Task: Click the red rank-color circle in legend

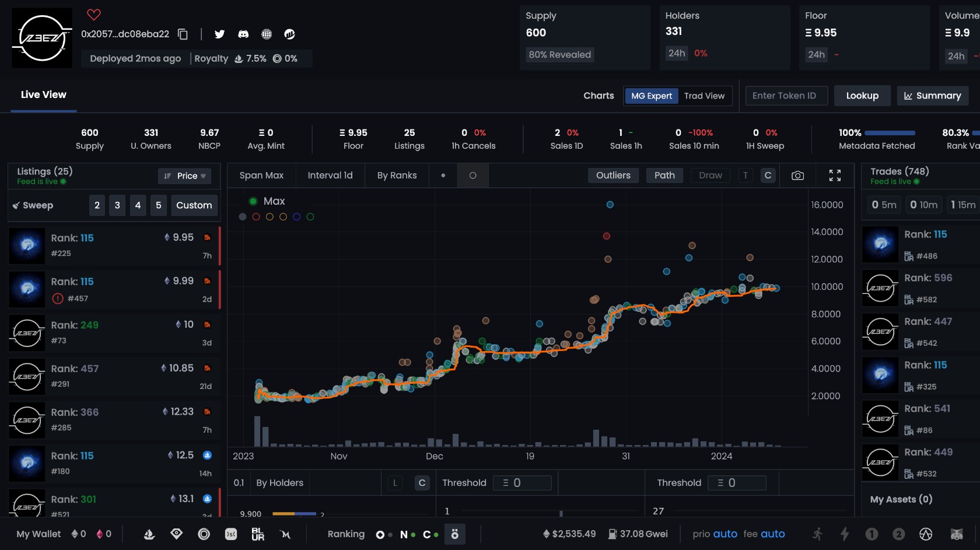Action: pos(256,217)
